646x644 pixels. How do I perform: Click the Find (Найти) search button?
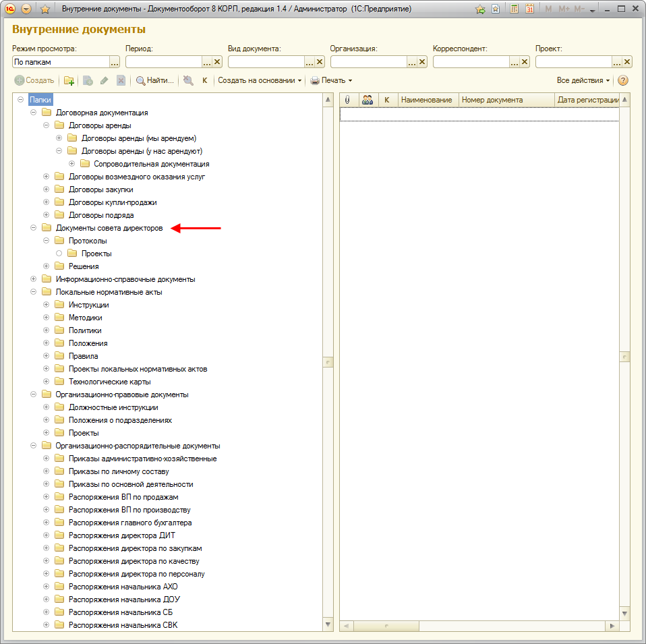[154, 80]
